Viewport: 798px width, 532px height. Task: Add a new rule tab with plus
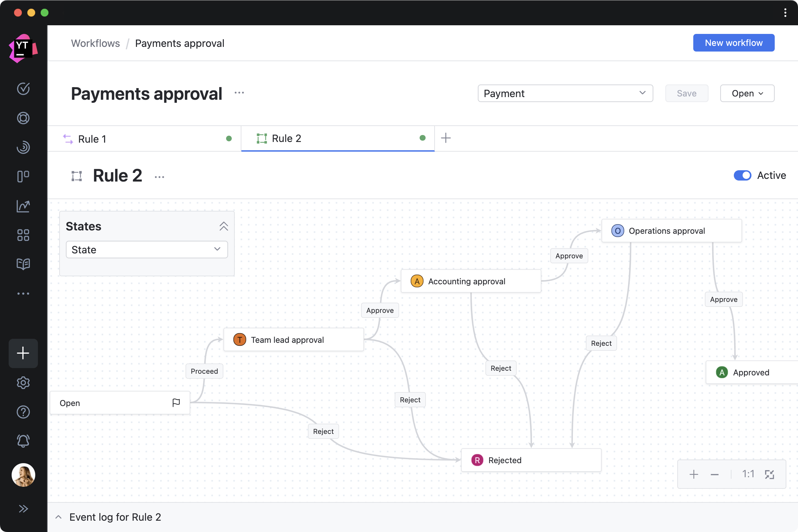[446, 138]
